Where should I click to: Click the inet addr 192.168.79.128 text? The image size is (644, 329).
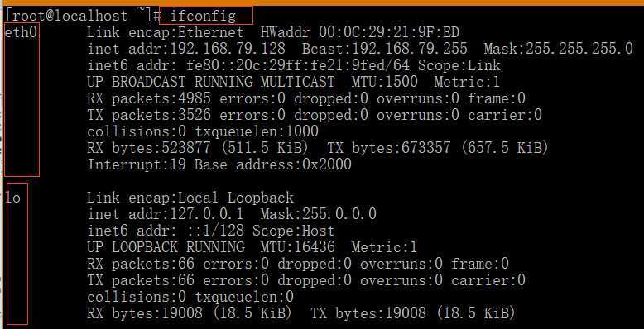click(186, 49)
